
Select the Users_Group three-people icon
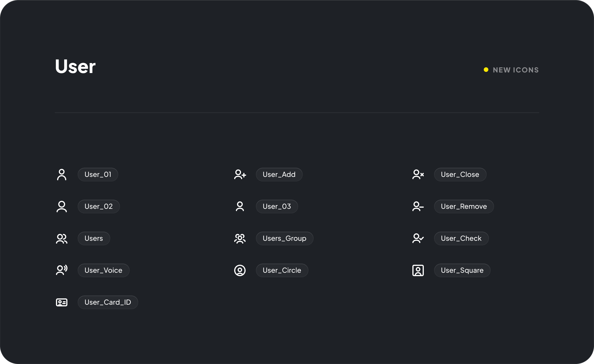pos(240,238)
